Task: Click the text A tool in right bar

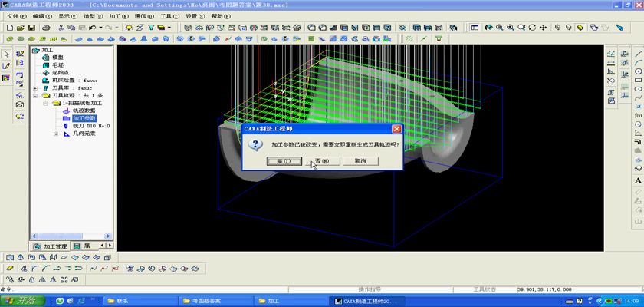Action: point(638,180)
